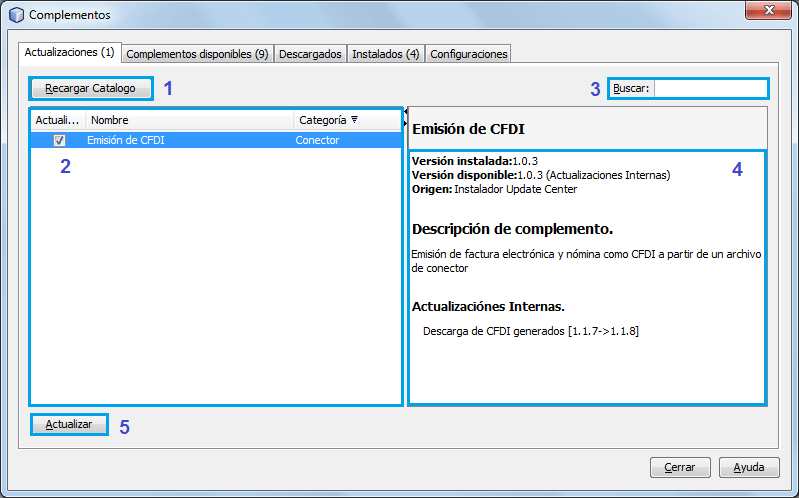Image resolution: width=799 pixels, height=498 pixels.
Task: Open the Configuraciones tab
Action: [x=469, y=54]
